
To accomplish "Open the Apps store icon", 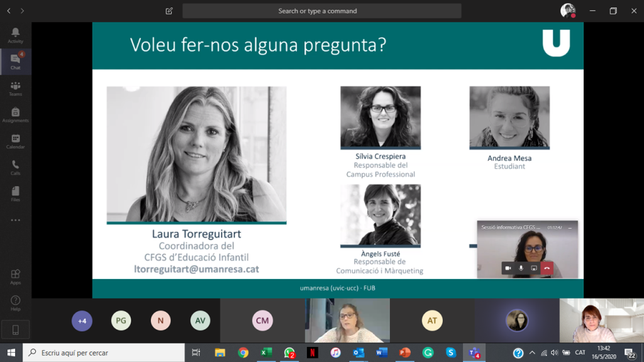I will pyautogui.click(x=15, y=277).
